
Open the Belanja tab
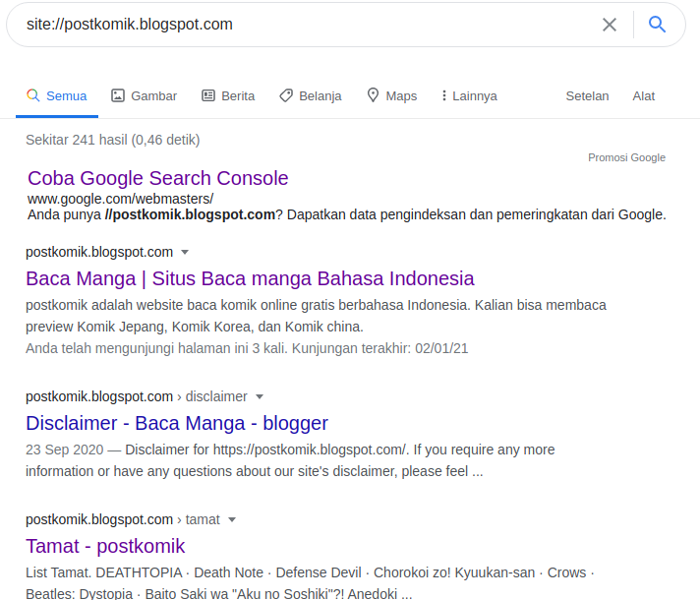click(x=311, y=96)
